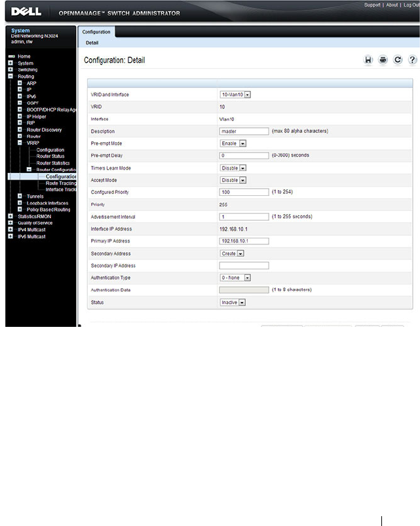
Task: Click the BOOTP/DHCP Relay Agent tree item
Action: (52, 109)
